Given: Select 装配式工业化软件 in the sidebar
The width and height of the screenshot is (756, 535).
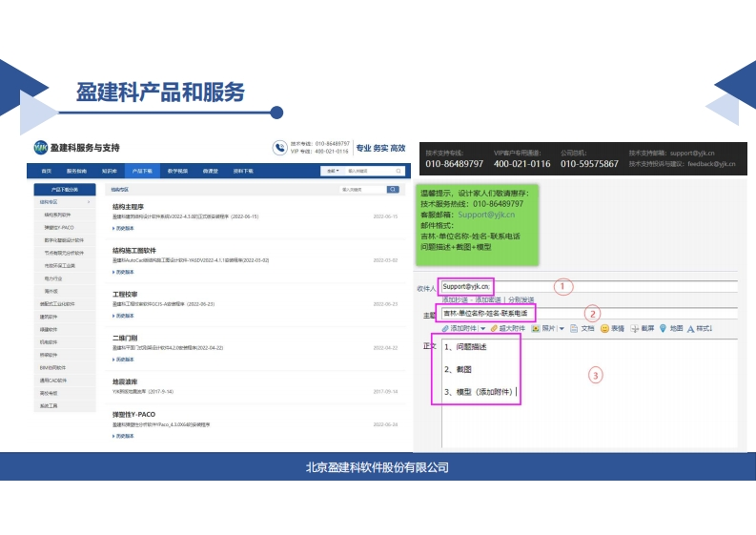Looking at the screenshot, I should coord(57,304).
